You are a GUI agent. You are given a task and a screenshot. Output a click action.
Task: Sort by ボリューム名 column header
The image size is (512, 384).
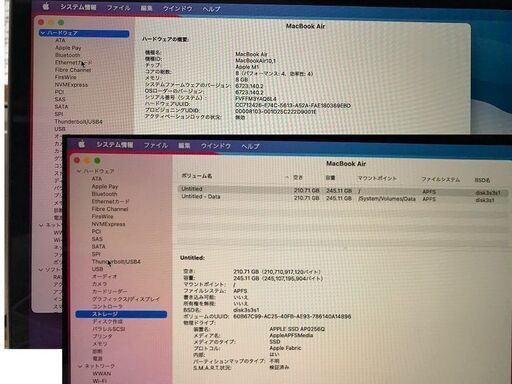point(197,176)
